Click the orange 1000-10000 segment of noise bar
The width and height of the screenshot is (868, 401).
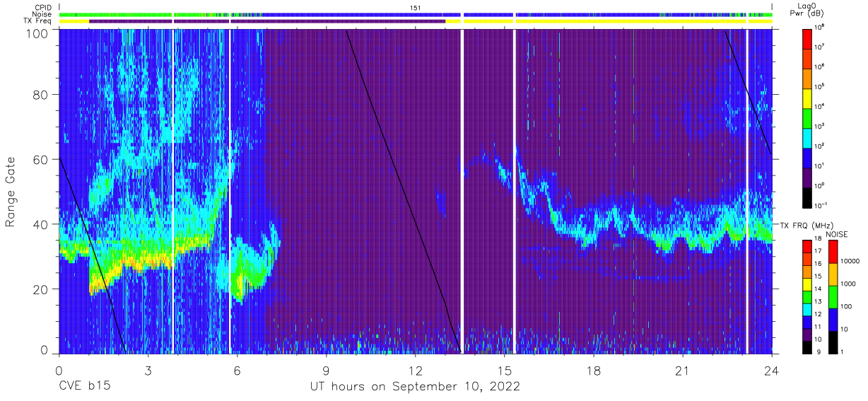pyautogui.click(x=833, y=274)
